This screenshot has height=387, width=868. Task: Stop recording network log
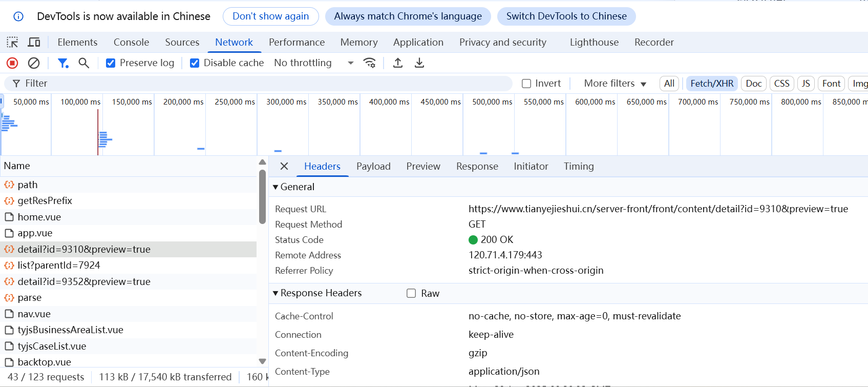tap(12, 63)
